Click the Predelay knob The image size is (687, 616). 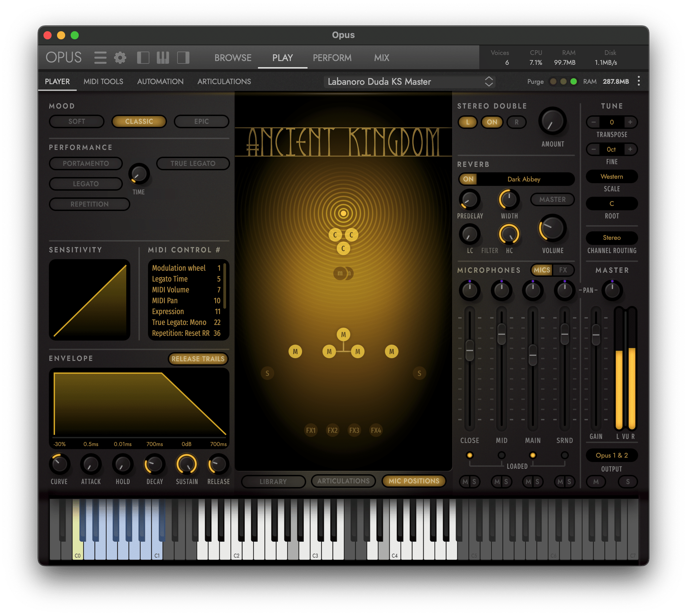[x=470, y=199]
